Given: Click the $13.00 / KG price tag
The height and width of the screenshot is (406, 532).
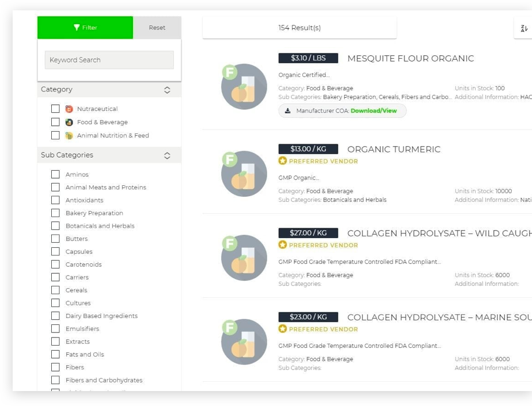Looking at the screenshot, I should tap(308, 149).
